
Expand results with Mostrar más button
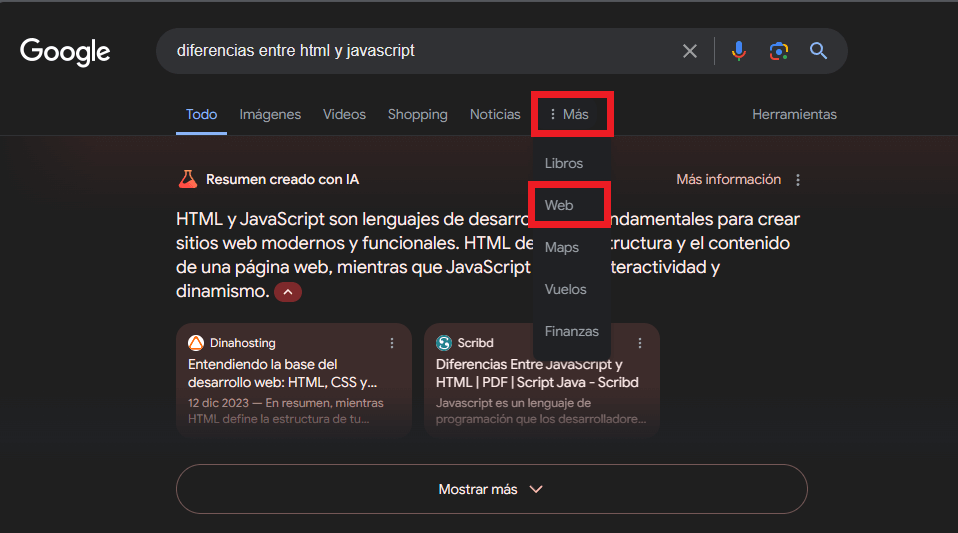pyautogui.click(x=492, y=489)
